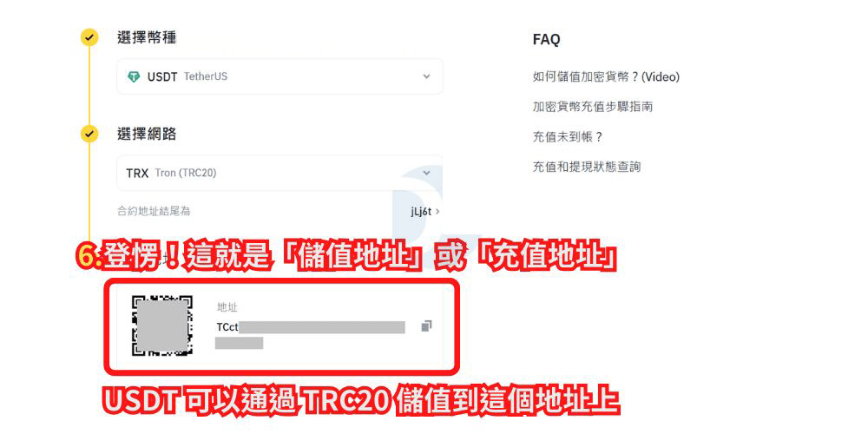Copy the deposit address with the copy icon

426,326
